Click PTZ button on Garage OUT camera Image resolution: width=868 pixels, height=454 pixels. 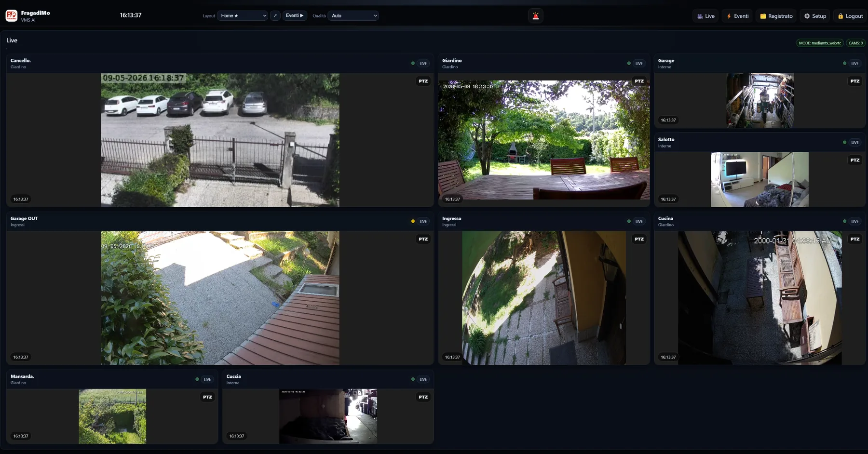tap(423, 239)
